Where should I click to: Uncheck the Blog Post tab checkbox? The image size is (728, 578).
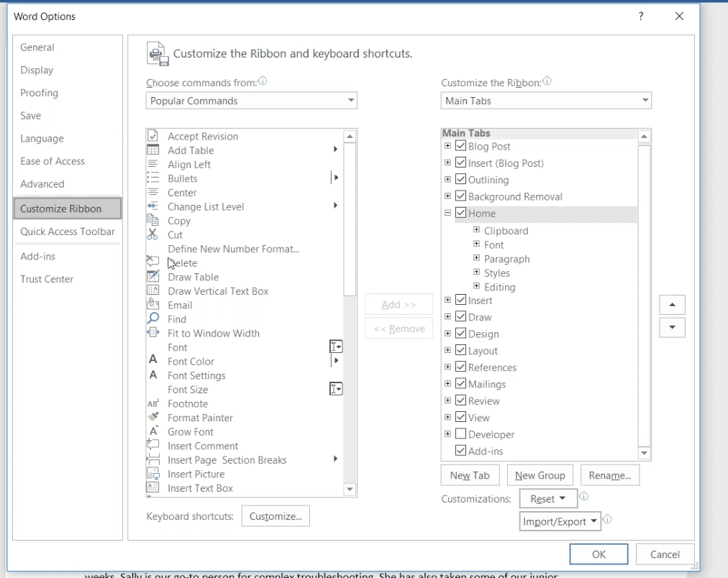click(460, 146)
